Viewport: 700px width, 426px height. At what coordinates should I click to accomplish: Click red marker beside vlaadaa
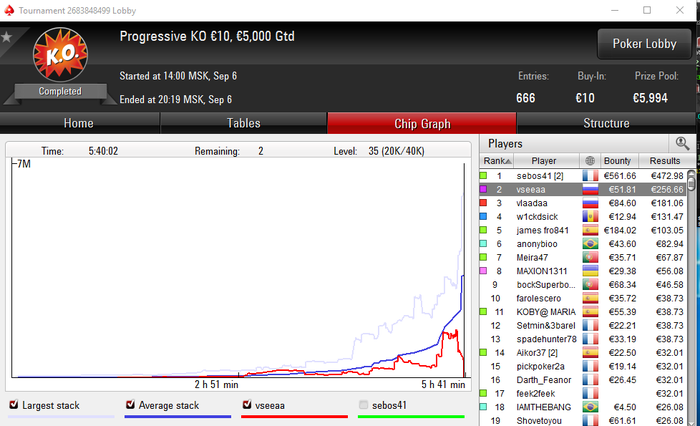[x=483, y=203]
